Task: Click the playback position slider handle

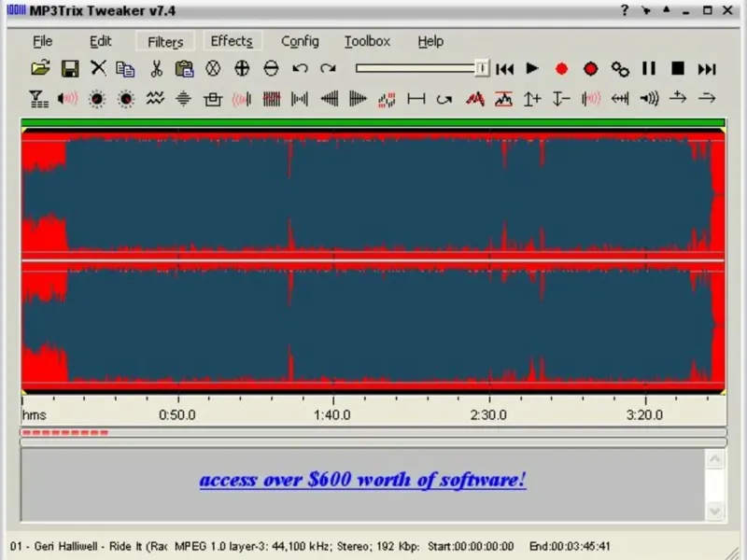Action: pos(482,68)
